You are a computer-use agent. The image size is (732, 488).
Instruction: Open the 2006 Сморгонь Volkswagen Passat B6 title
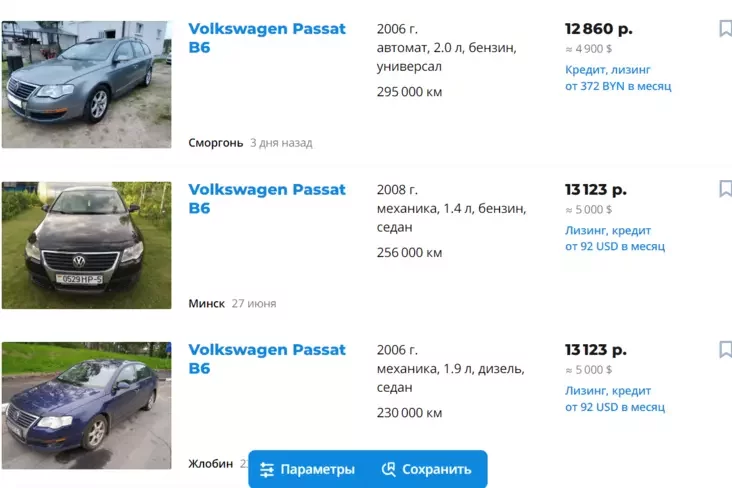267,38
